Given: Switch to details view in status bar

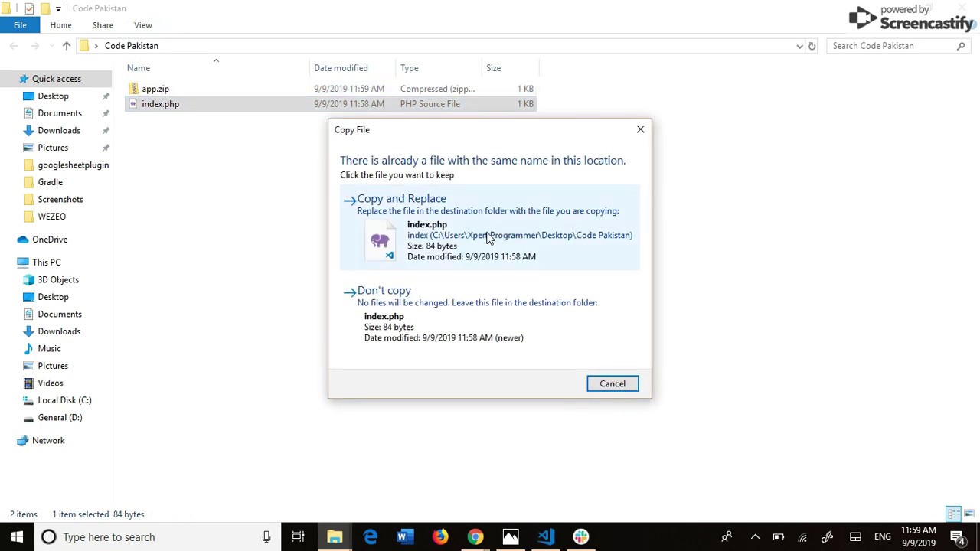Looking at the screenshot, I should (x=954, y=514).
